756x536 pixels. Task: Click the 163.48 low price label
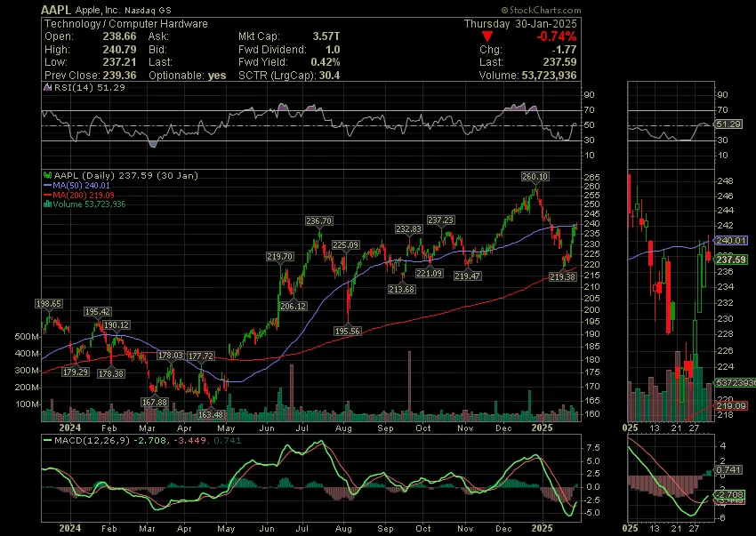coord(211,414)
